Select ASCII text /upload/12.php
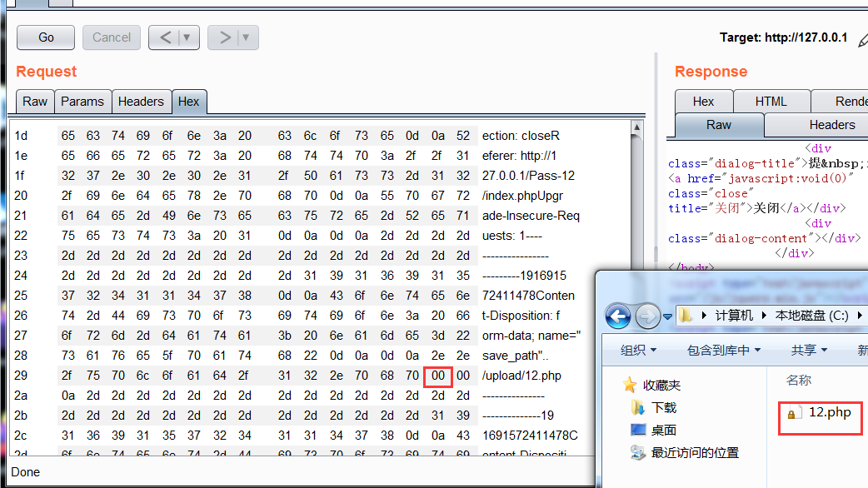Image resolution: width=868 pixels, height=488 pixels. tap(521, 376)
